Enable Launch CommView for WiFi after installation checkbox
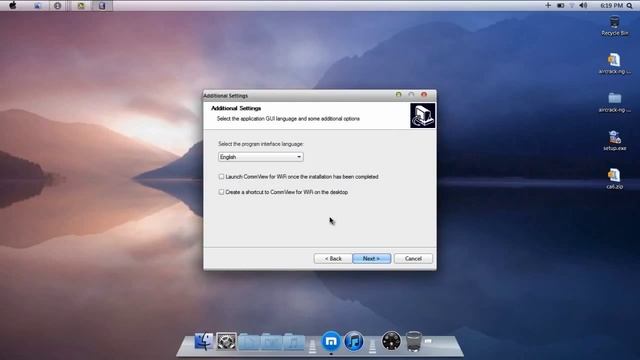The height and width of the screenshot is (360, 640). pos(221,177)
